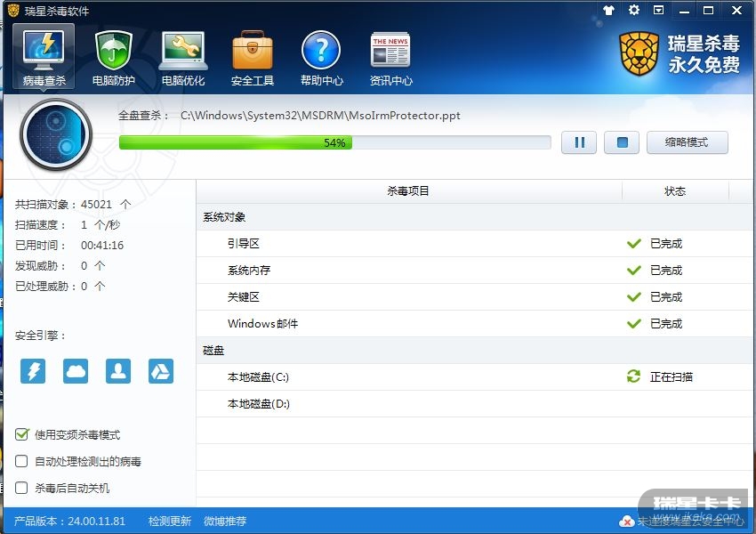This screenshot has height=534, width=756.
Task: Click the 杀毒项目 column header
Action: 408,191
